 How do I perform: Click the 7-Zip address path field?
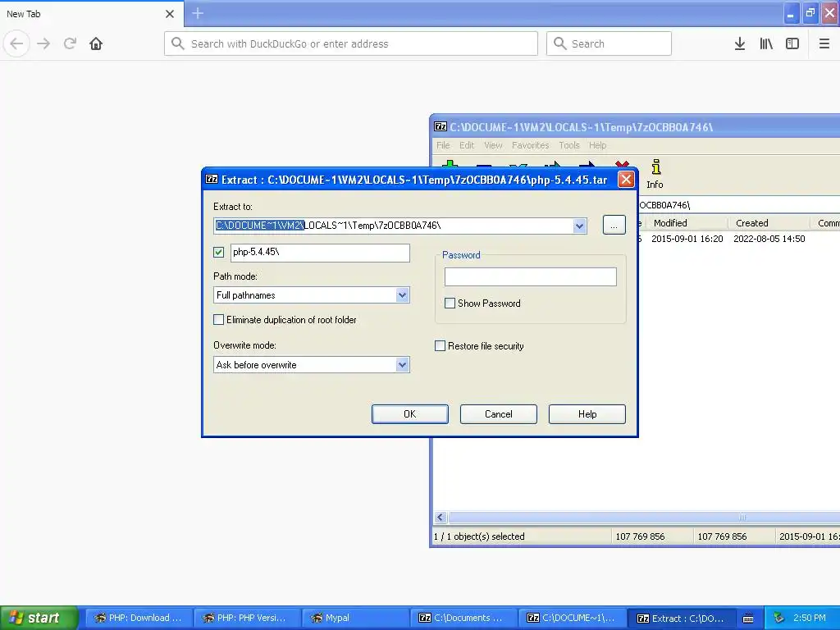click(x=739, y=205)
